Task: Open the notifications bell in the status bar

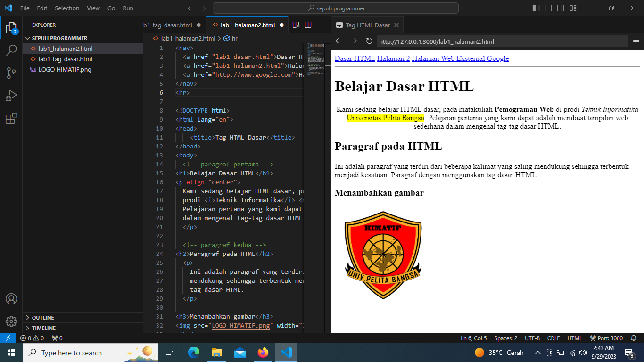Action: point(634,338)
